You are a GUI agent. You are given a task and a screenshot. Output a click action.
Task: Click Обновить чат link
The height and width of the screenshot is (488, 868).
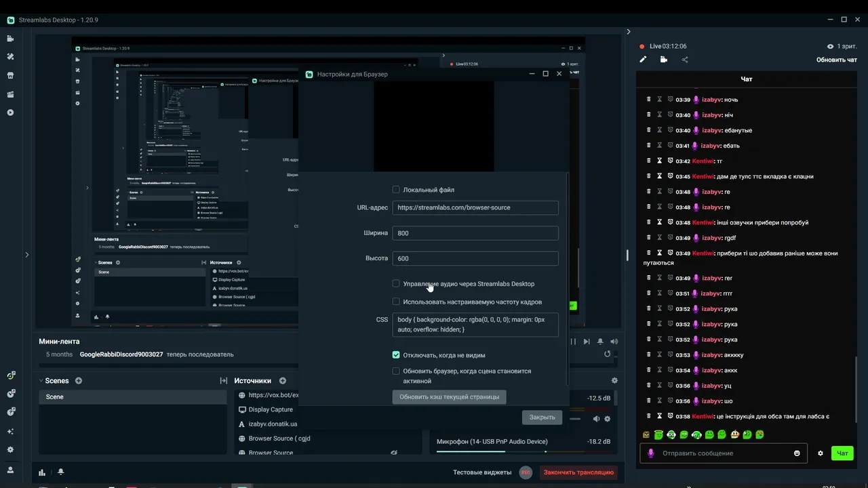[x=836, y=60]
